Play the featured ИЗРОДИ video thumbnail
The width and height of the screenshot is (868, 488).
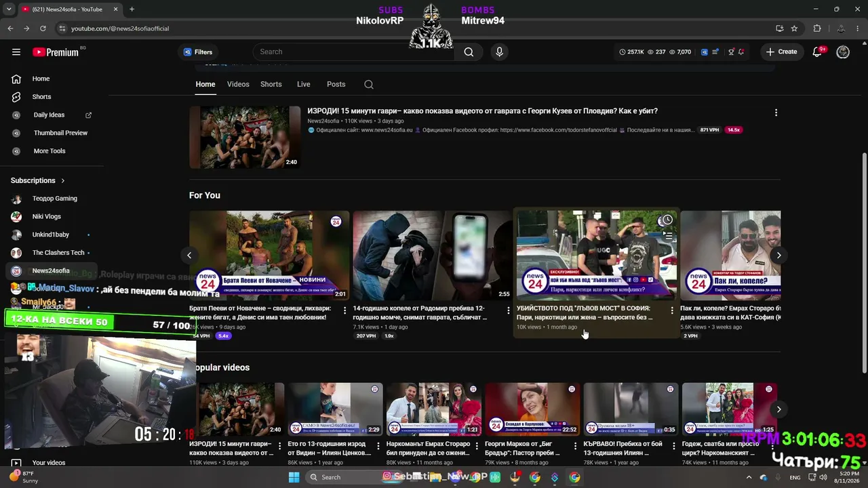pyautogui.click(x=245, y=137)
